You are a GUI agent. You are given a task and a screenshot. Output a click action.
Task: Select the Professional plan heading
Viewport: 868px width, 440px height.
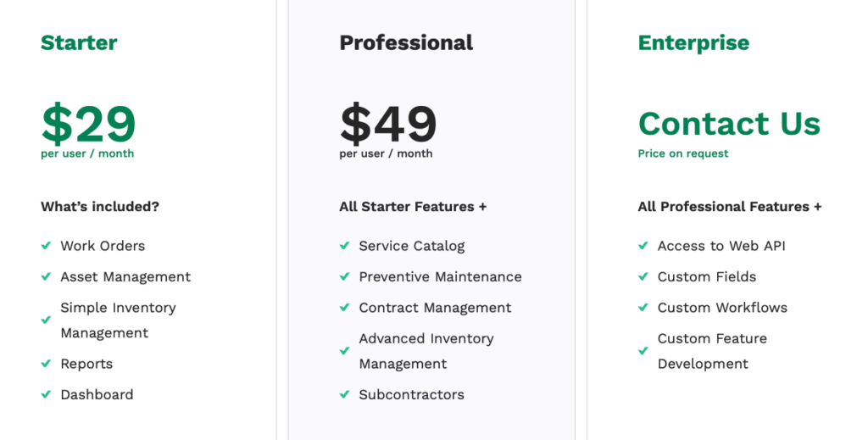point(406,42)
